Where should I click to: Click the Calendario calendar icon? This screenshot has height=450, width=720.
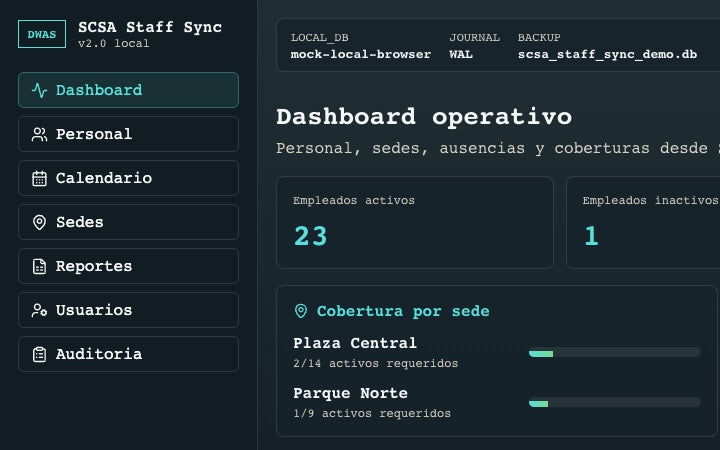(x=39, y=178)
